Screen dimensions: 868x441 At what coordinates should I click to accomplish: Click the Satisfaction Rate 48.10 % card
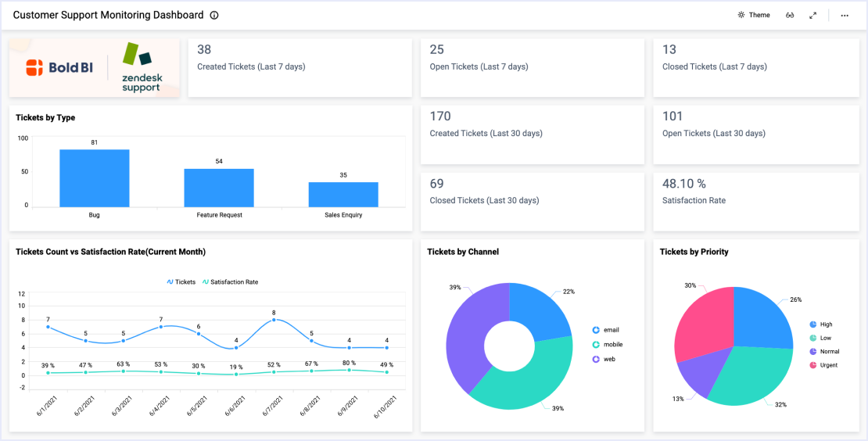click(x=755, y=201)
